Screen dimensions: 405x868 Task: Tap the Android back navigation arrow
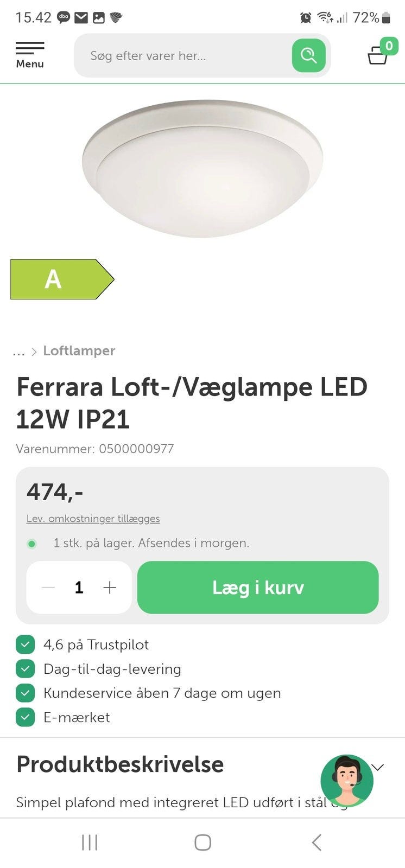[317, 842]
